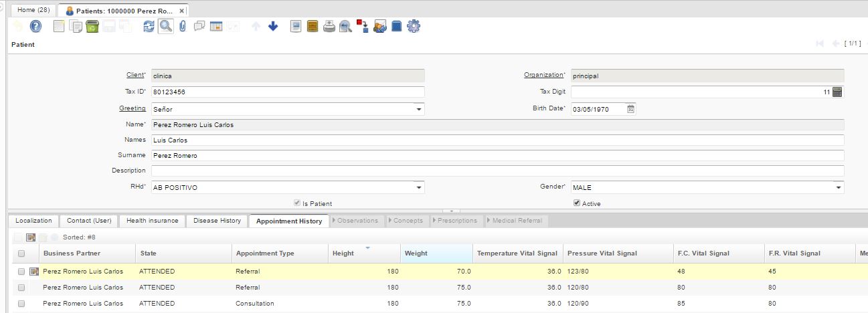
Task: Open the Attachment paperclip tool
Action: tap(182, 27)
